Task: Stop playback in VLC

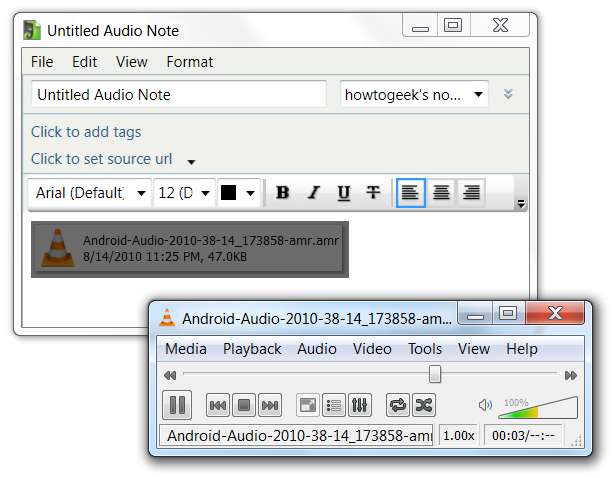Action: click(x=244, y=405)
